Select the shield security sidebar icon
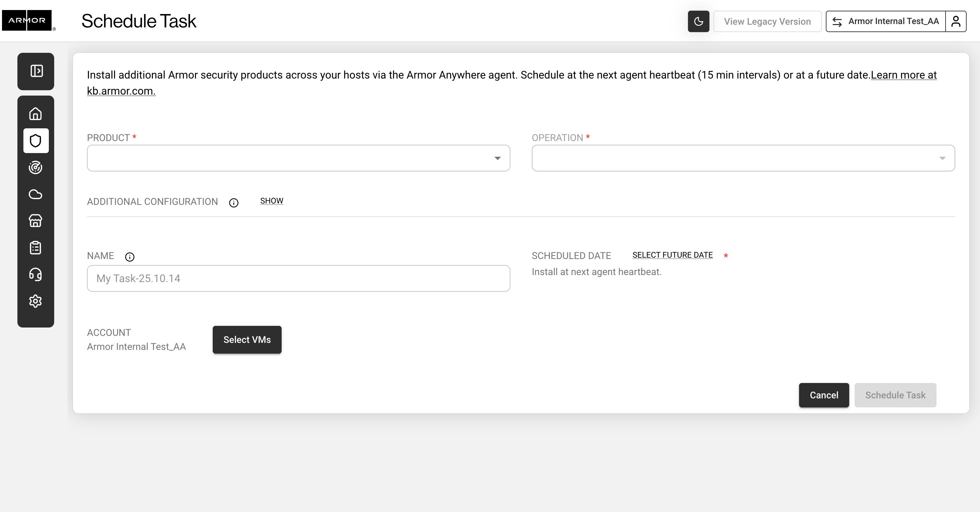Image resolution: width=980 pixels, height=512 pixels. point(36,141)
